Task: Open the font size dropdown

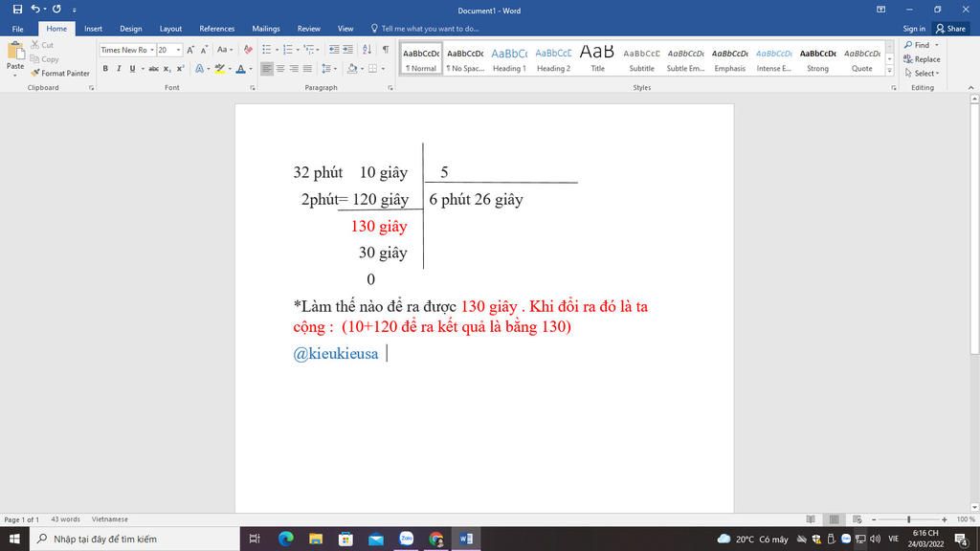Action: pos(178,50)
